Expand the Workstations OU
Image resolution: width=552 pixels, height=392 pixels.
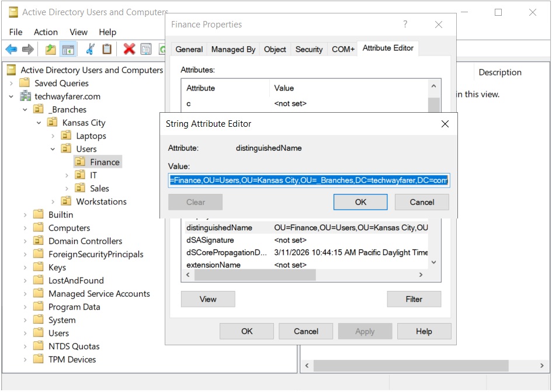tap(53, 202)
